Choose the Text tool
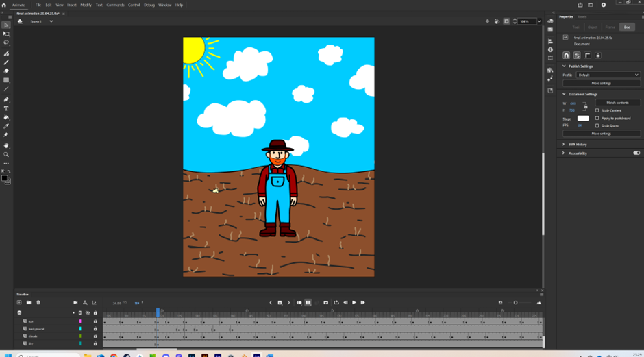The height and width of the screenshot is (357, 644). (x=6, y=108)
